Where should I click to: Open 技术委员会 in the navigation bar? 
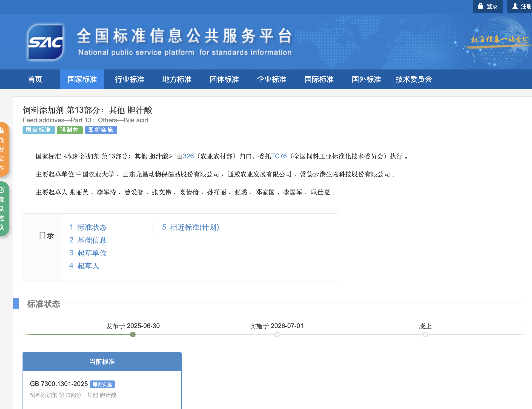click(413, 79)
